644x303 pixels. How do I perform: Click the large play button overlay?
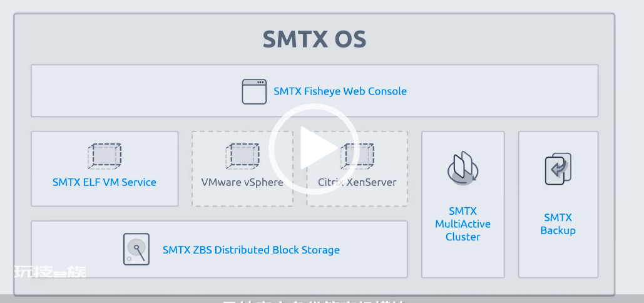coord(315,148)
